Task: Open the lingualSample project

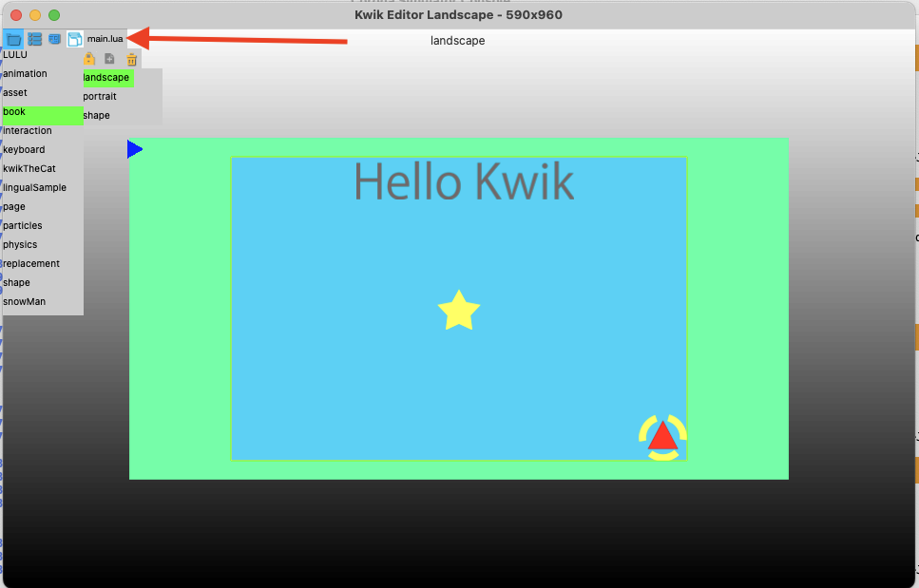Action: tap(34, 188)
